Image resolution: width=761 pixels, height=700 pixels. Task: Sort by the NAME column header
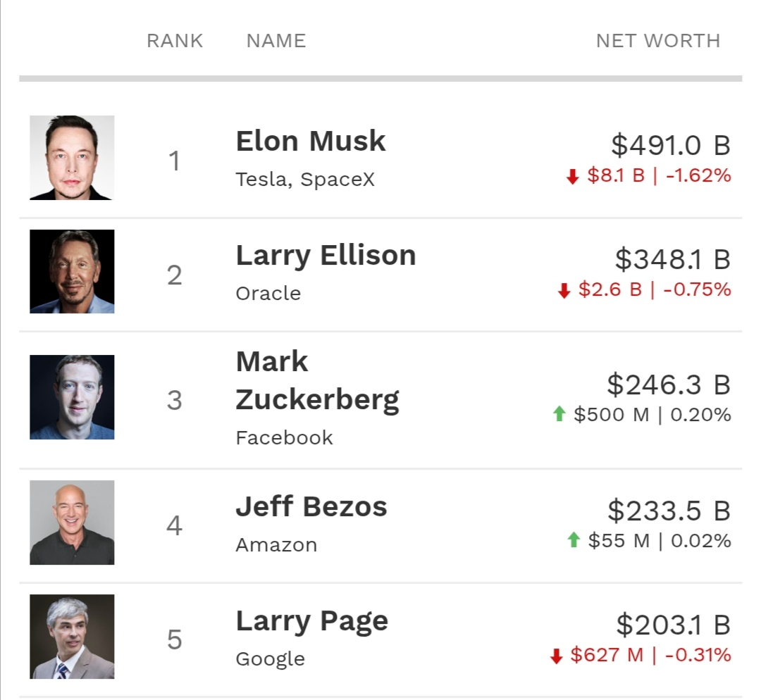point(276,41)
